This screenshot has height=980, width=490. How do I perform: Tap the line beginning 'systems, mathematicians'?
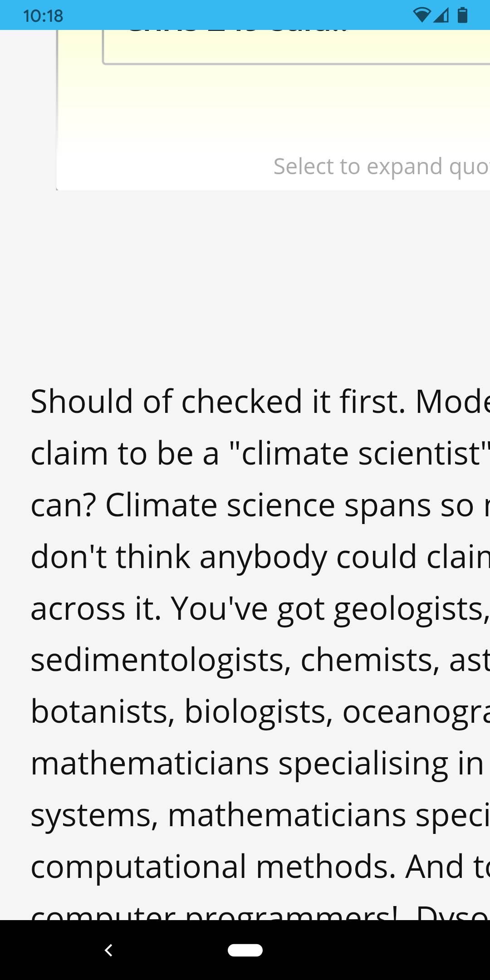tap(260, 815)
